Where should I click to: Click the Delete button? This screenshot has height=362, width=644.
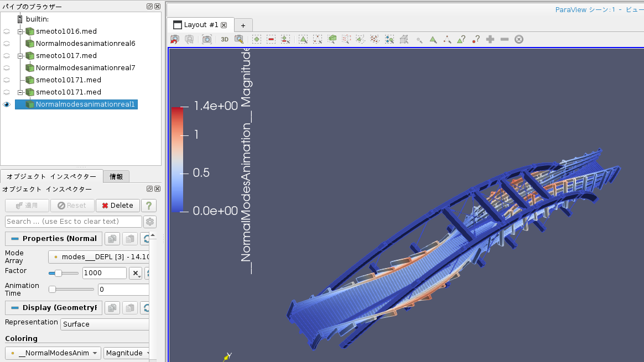117,206
